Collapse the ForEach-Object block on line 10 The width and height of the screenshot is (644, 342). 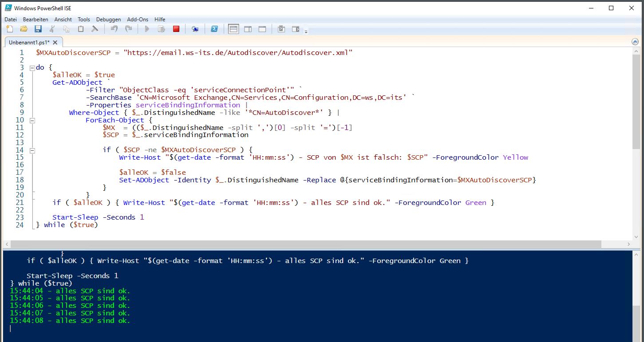(x=32, y=120)
